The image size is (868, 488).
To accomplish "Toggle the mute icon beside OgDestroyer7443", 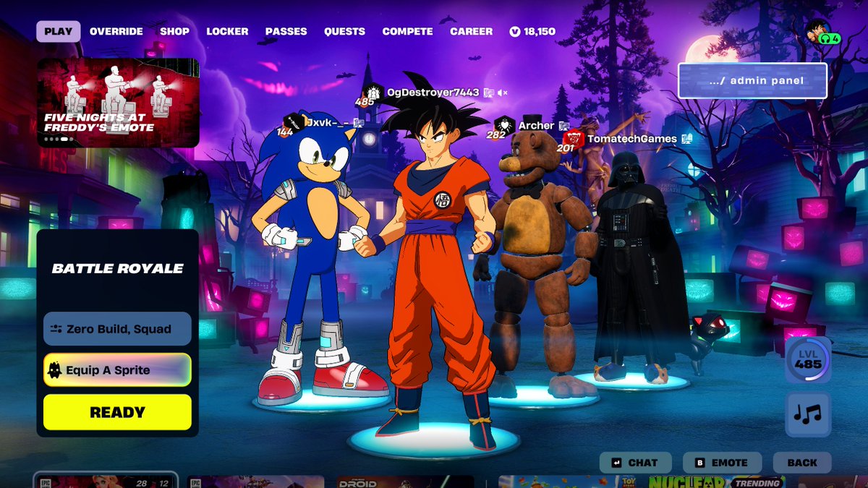I will coord(503,93).
